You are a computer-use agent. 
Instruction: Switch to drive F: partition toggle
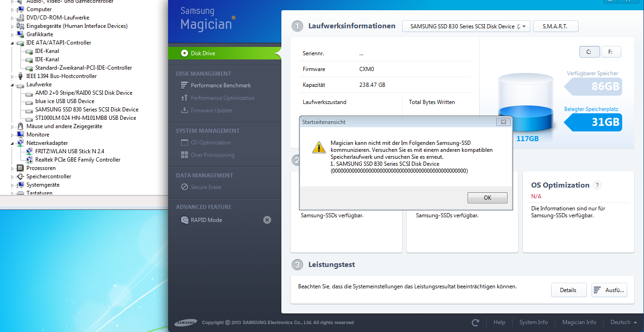(x=611, y=52)
